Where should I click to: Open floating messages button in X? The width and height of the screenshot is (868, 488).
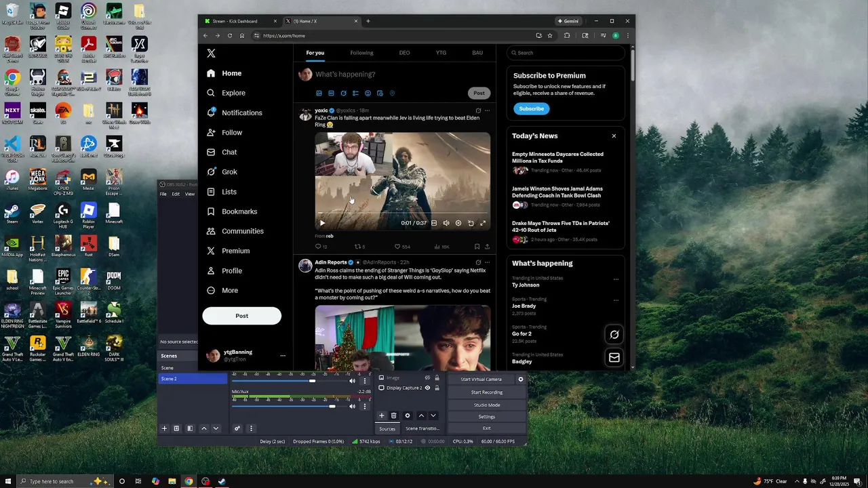click(614, 357)
